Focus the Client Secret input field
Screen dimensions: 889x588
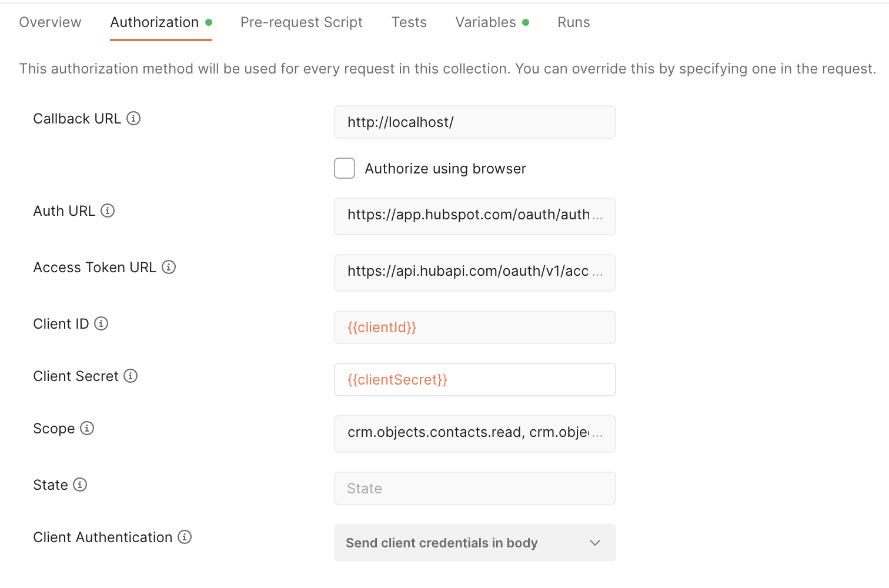pos(474,380)
